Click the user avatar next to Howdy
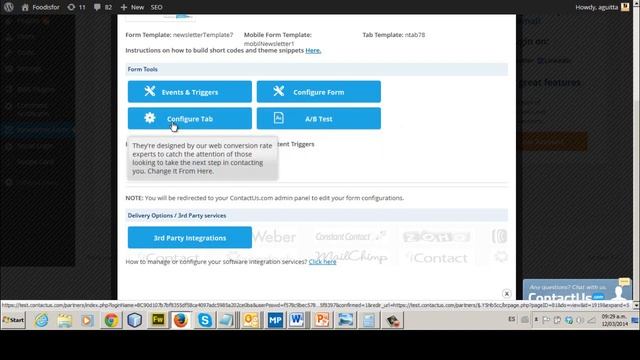The image size is (640, 360). tap(625, 7)
